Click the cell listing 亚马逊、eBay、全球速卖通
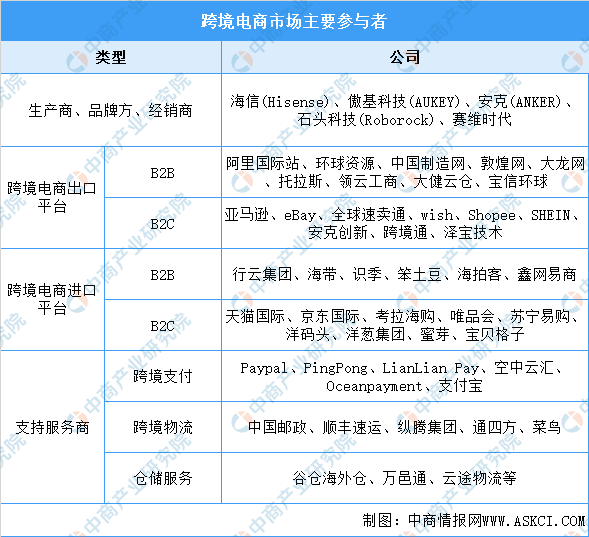The height and width of the screenshot is (537, 589). pos(405,223)
